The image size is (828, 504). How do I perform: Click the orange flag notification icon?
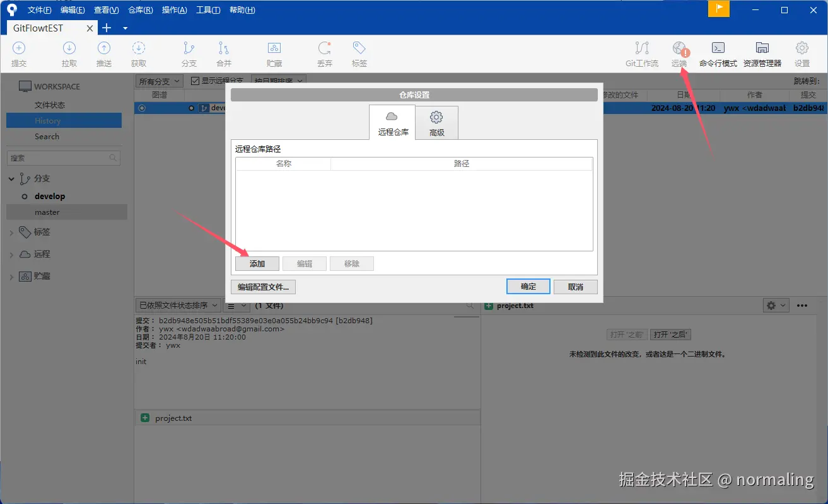[x=719, y=9]
